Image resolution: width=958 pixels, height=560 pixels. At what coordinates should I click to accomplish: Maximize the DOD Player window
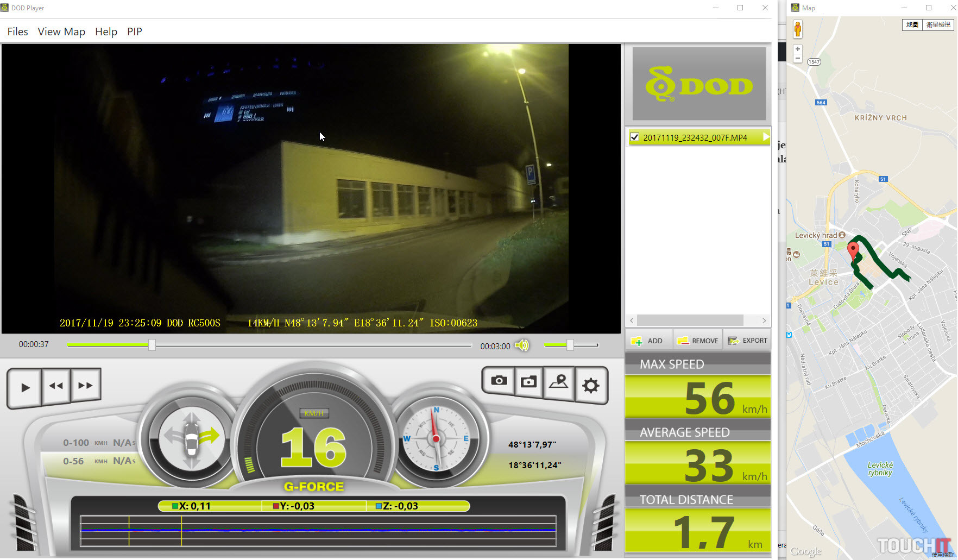[x=740, y=8]
